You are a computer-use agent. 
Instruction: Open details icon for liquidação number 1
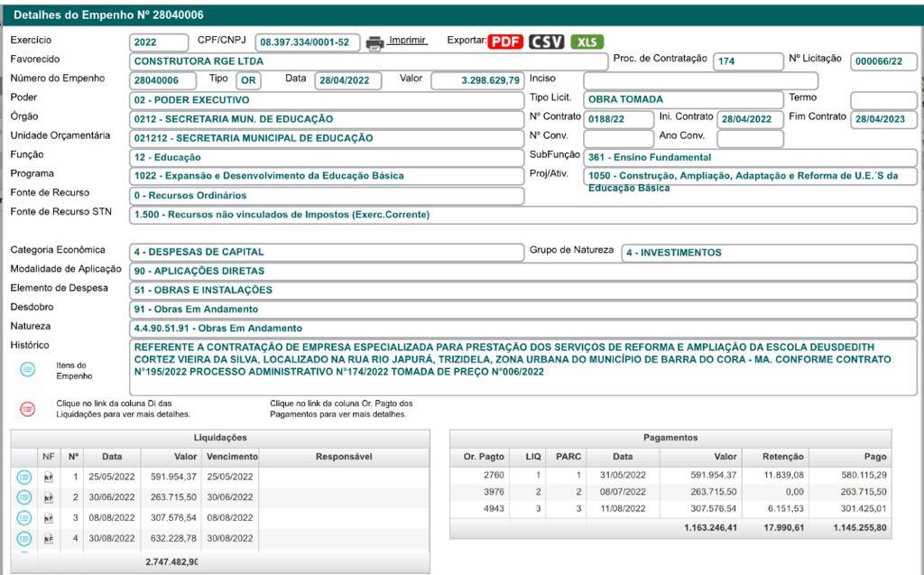click(24, 477)
